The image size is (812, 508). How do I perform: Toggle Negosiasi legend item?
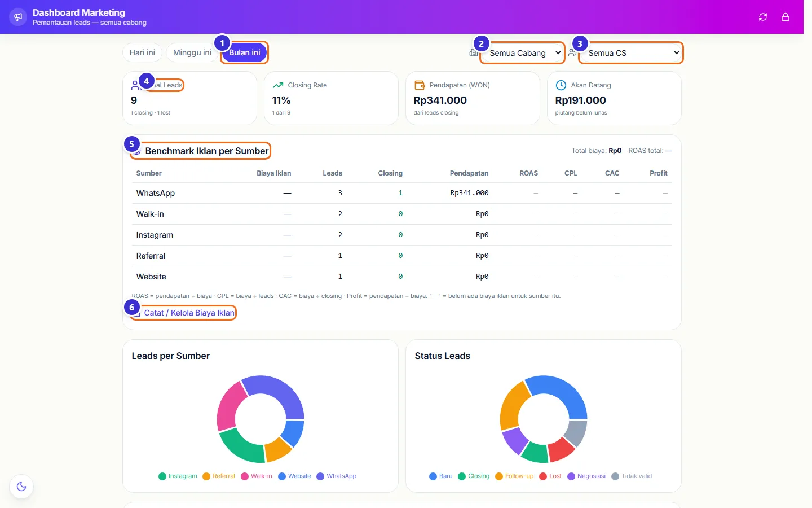tap(586, 476)
